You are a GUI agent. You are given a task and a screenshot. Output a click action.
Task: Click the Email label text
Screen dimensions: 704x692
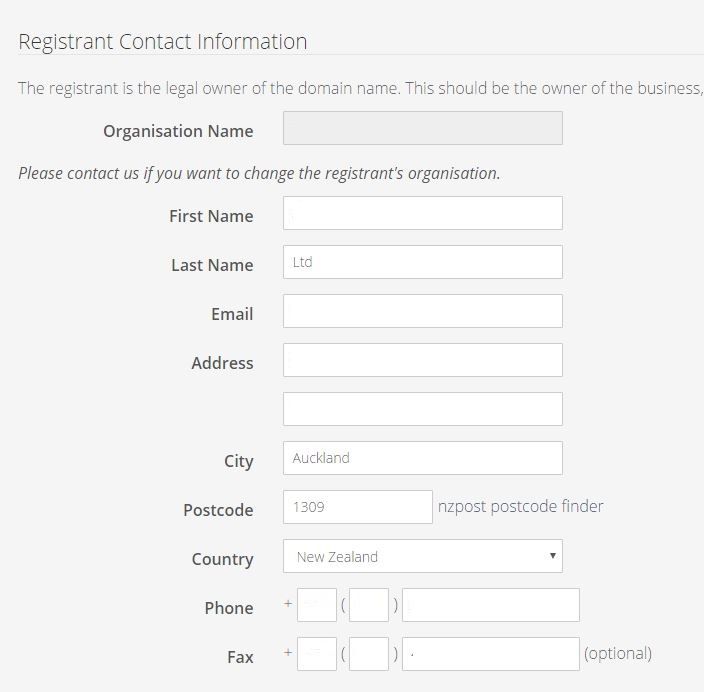pos(231,314)
